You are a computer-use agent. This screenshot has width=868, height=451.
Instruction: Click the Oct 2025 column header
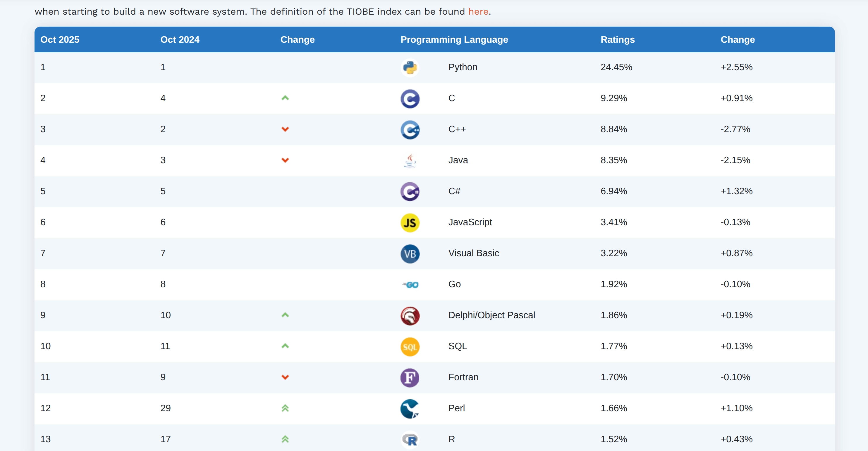coord(60,39)
